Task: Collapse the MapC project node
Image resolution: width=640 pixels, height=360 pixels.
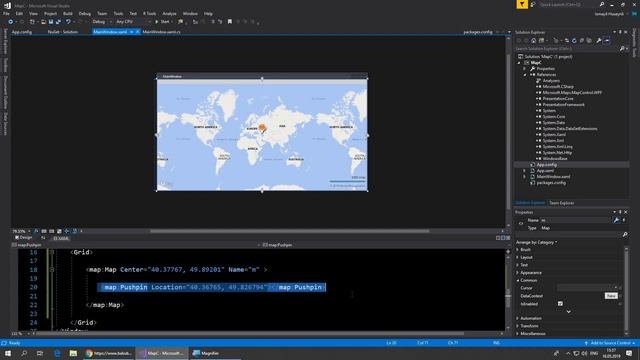Action: point(519,63)
